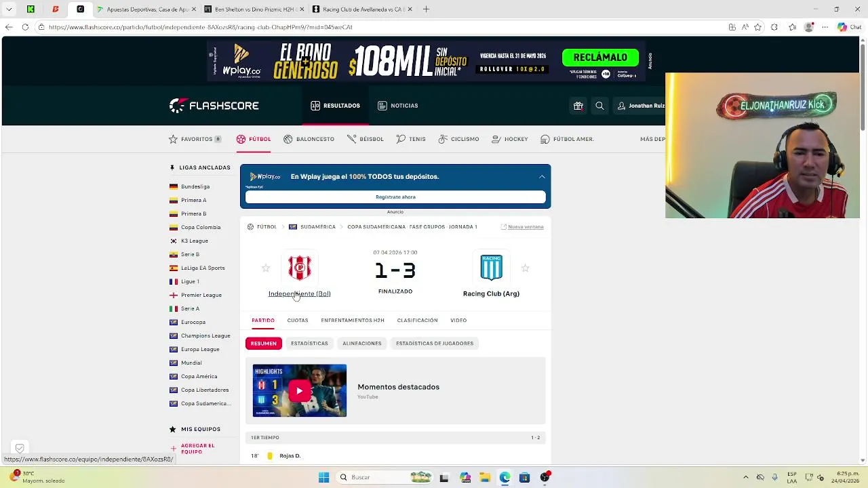This screenshot has height=488, width=868.
Task: Open Jonathan Ruiz user account
Action: pyautogui.click(x=641, y=106)
